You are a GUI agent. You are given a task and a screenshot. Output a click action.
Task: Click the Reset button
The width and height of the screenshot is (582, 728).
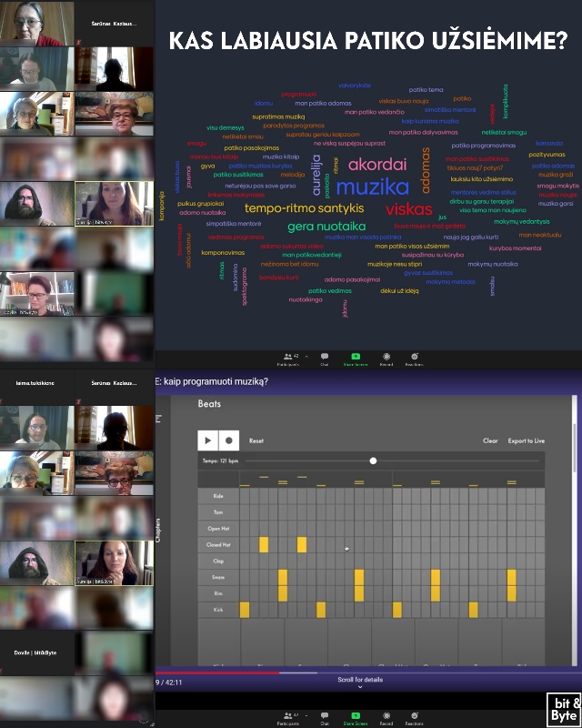tap(256, 440)
